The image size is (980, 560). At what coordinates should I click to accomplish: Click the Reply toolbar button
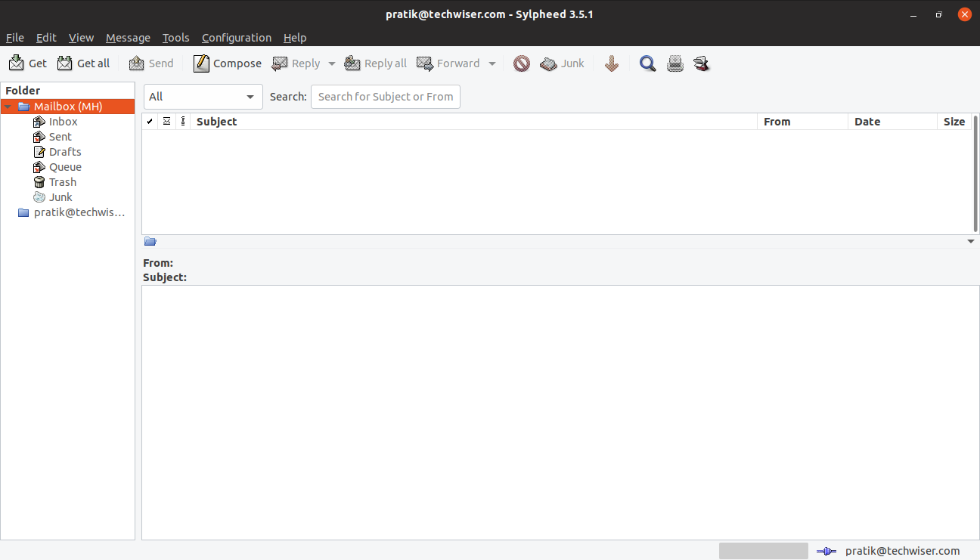click(296, 63)
